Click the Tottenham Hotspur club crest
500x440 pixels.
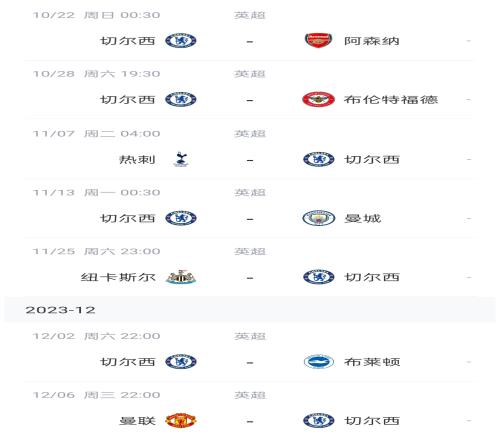point(181,159)
